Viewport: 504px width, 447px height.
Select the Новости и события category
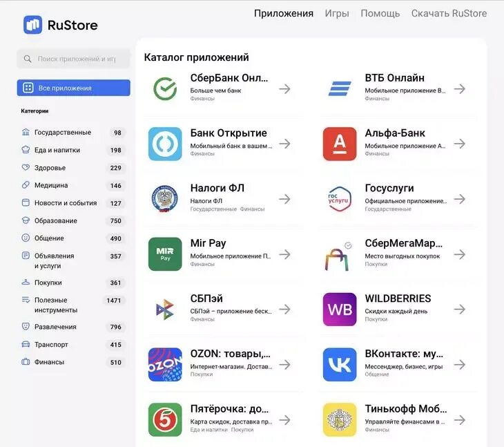(x=66, y=203)
